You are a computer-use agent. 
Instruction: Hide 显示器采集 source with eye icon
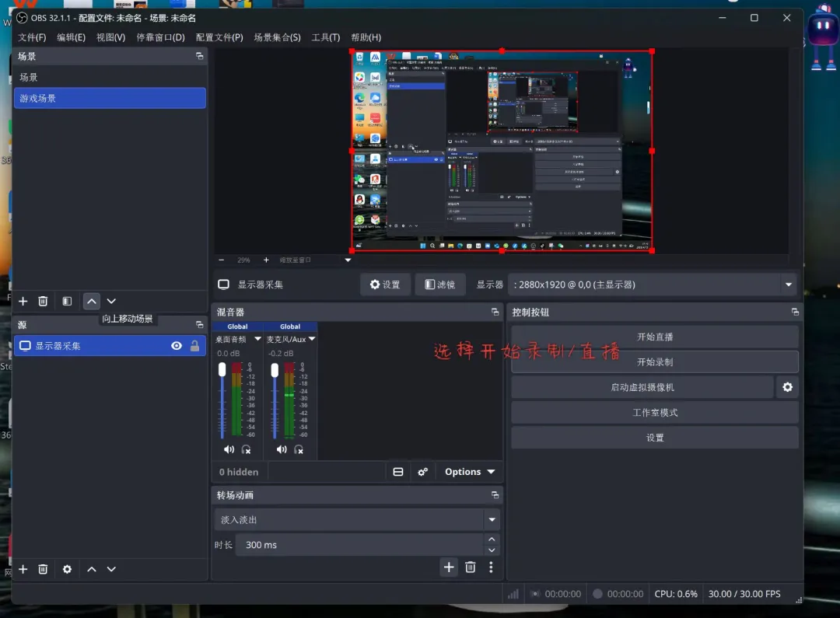point(177,346)
